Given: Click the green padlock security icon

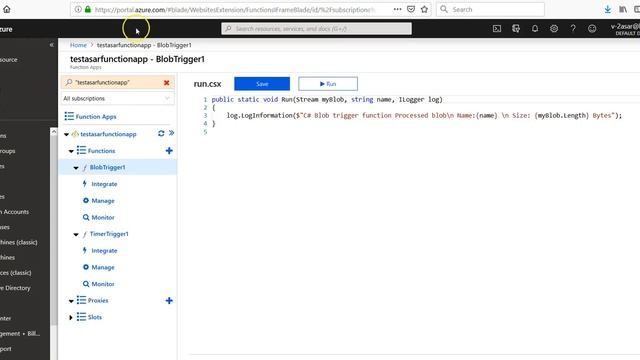Looking at the screenshot, I should coord(88,9).
